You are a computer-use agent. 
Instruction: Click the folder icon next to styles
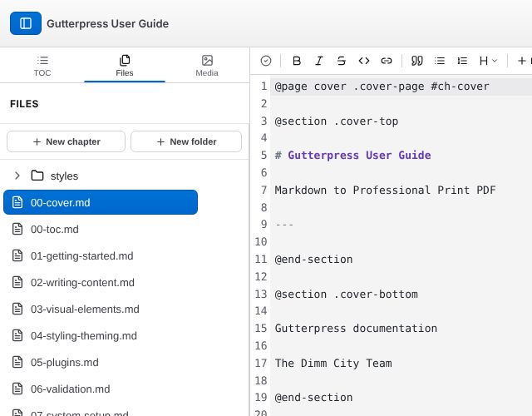[37, 176]
